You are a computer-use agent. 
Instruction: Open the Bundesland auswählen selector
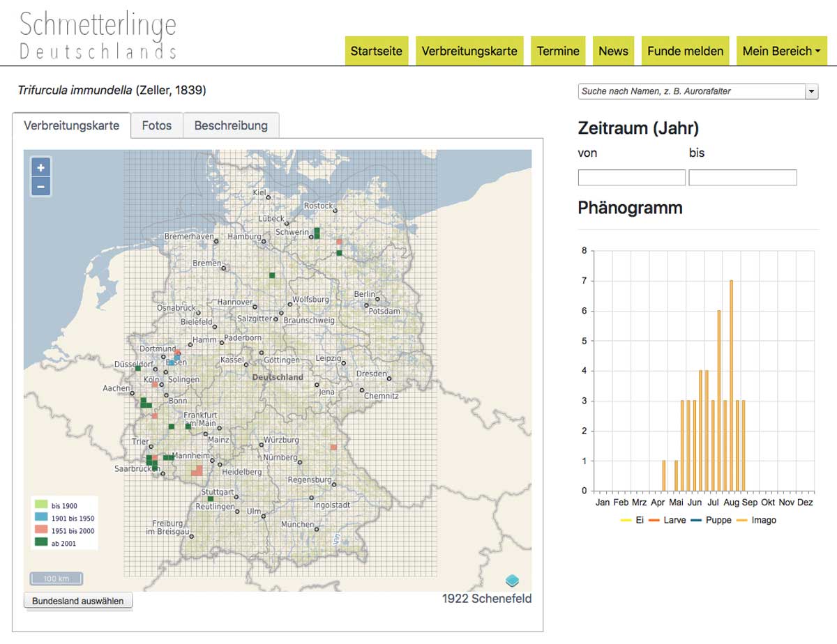coord(78,601)
